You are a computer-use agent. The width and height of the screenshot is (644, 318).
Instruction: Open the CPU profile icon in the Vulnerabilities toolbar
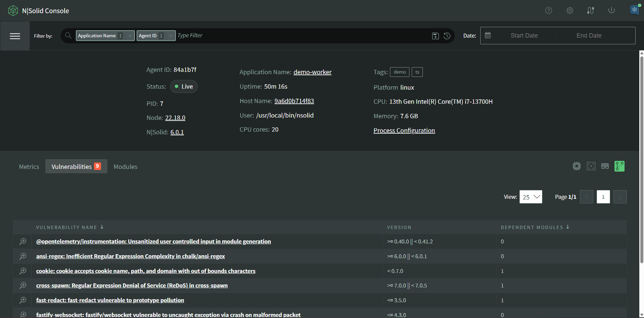pyautogui.click(x=576, y=166)
